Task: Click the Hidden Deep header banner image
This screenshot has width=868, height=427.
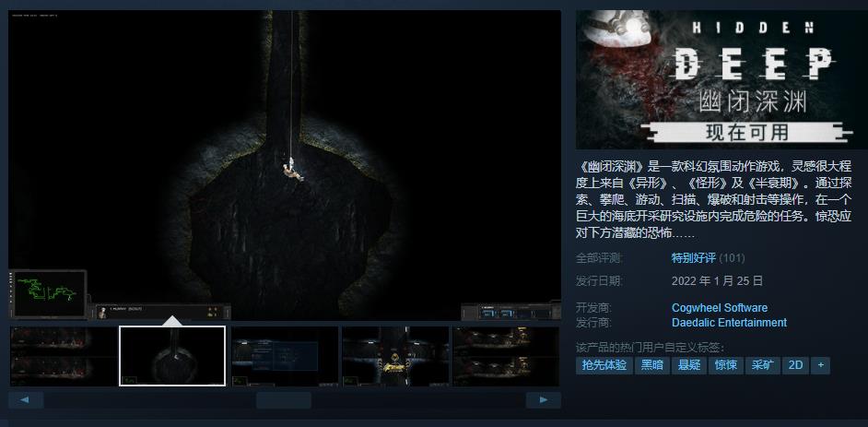Action: point(721,79)
